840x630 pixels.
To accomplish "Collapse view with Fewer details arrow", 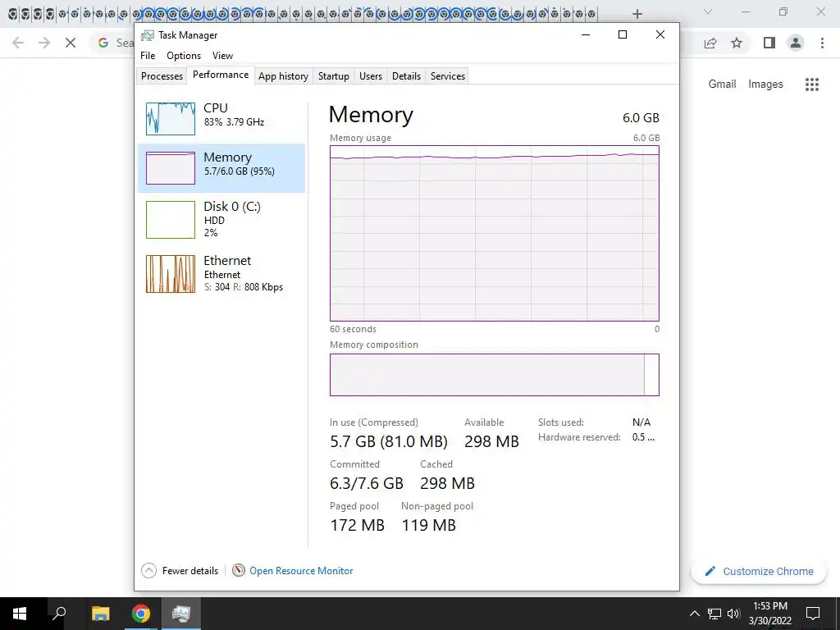I will click(149, 571).
